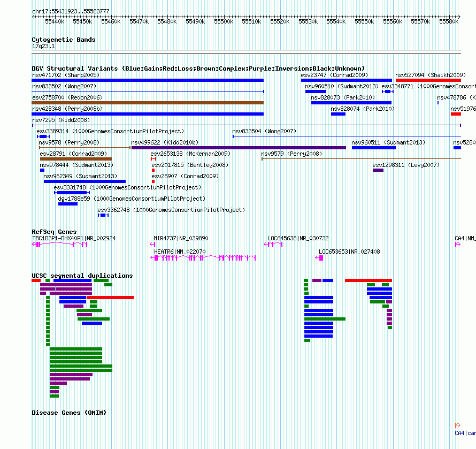Open the nsv833502 (Wong2007) variant
Image resolution: width=476 pixels, height=449 pixels.
tap(64, 86)
